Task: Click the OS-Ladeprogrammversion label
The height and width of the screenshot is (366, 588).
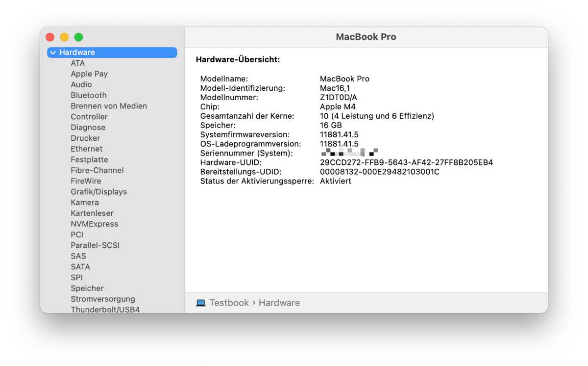Action: coord(250,144)
